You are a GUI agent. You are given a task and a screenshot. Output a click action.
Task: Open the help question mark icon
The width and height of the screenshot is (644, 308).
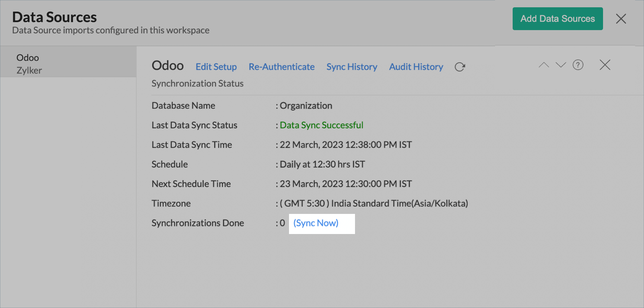coord(578,65)
